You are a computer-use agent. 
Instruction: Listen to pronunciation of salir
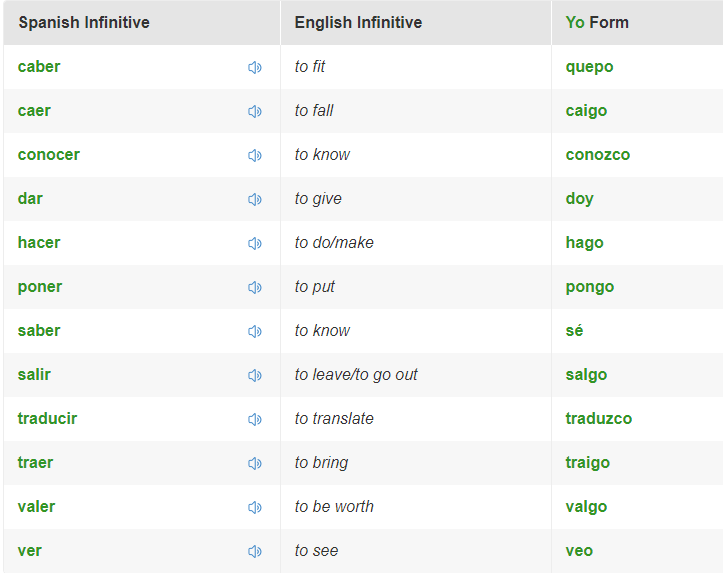255,375
